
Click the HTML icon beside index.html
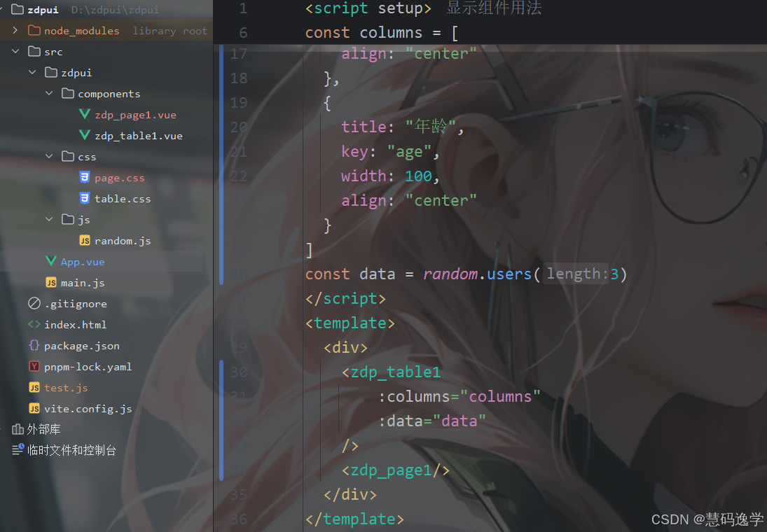point(34,324)
